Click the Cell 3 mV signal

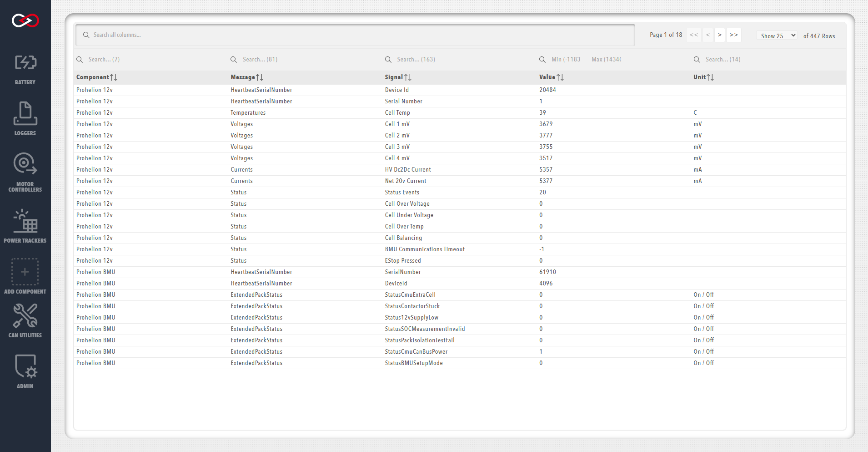click(397, 147)
